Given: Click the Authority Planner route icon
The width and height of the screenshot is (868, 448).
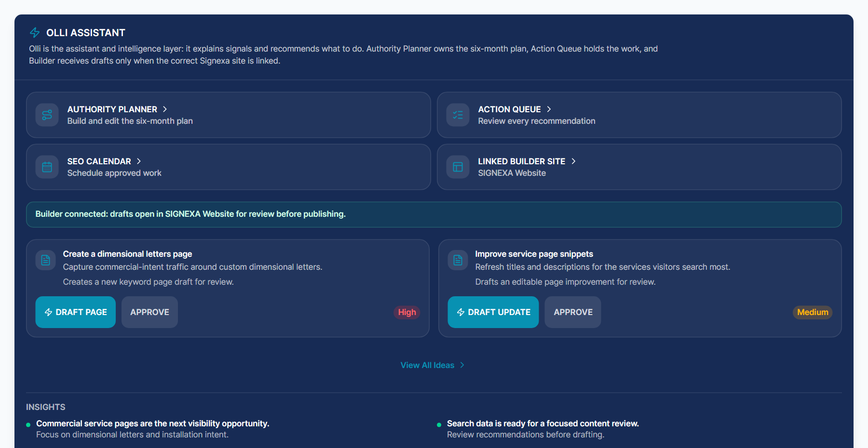Looking at the screenshot, I should tap(47, 115).
